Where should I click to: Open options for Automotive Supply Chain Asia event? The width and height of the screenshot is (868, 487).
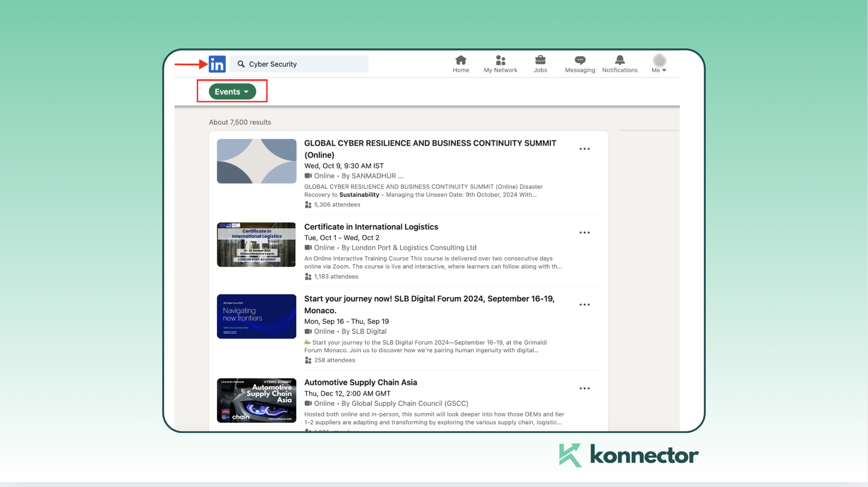584,388
